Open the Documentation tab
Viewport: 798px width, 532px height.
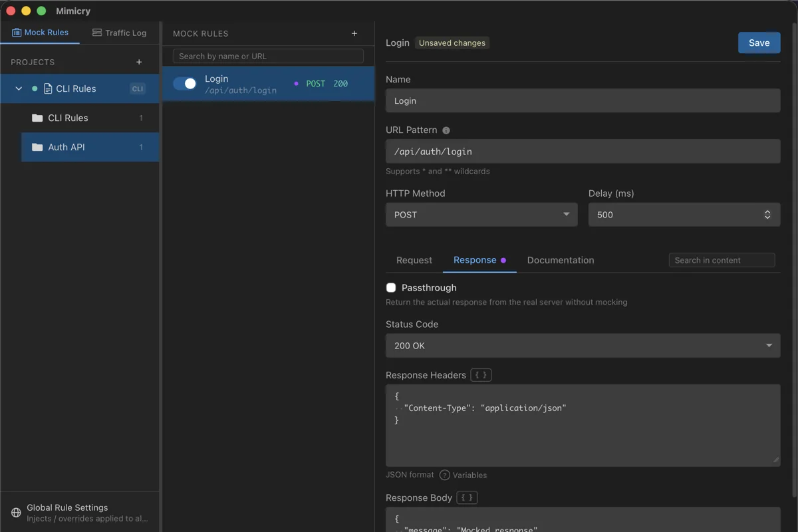point(561,260)
